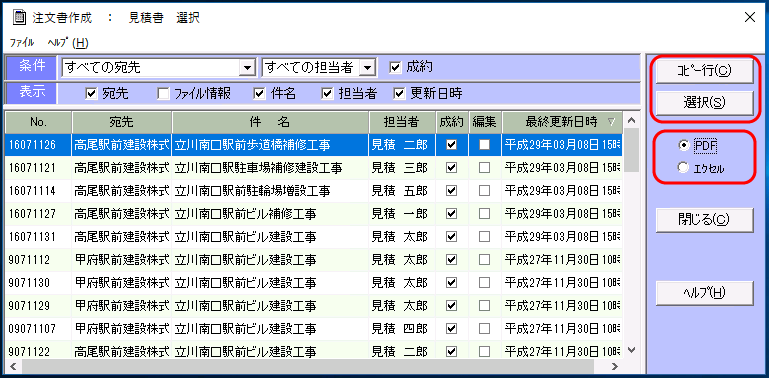The height and width of the screenshot is (378, 769).
Task: Select row No. 16071126
Action: coord(314,145)
